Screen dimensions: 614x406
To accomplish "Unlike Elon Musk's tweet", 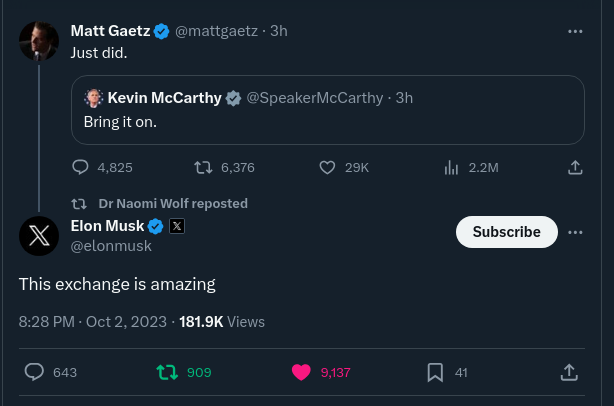I will pos(301,372).
